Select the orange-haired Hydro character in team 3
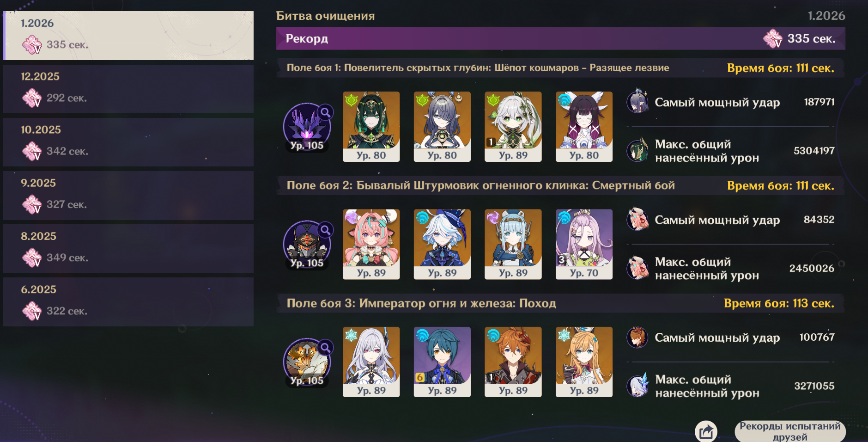 [x=513, y=362]
